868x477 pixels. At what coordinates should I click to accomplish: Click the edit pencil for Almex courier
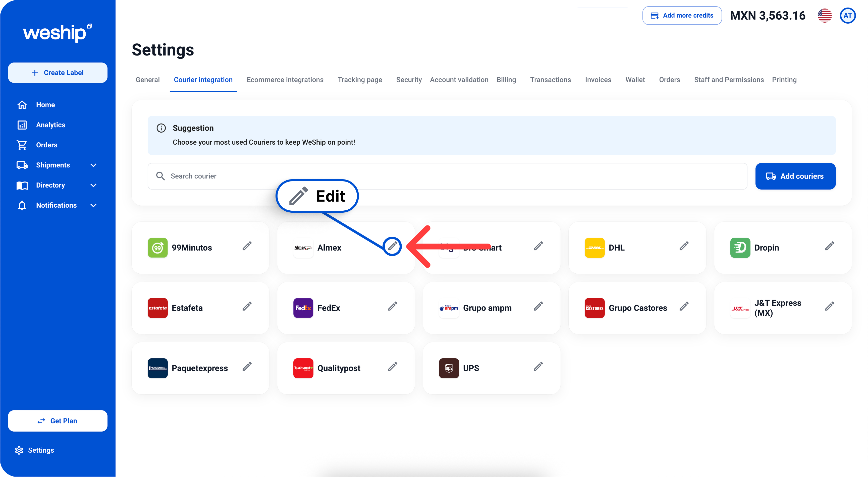coord(392,246)
